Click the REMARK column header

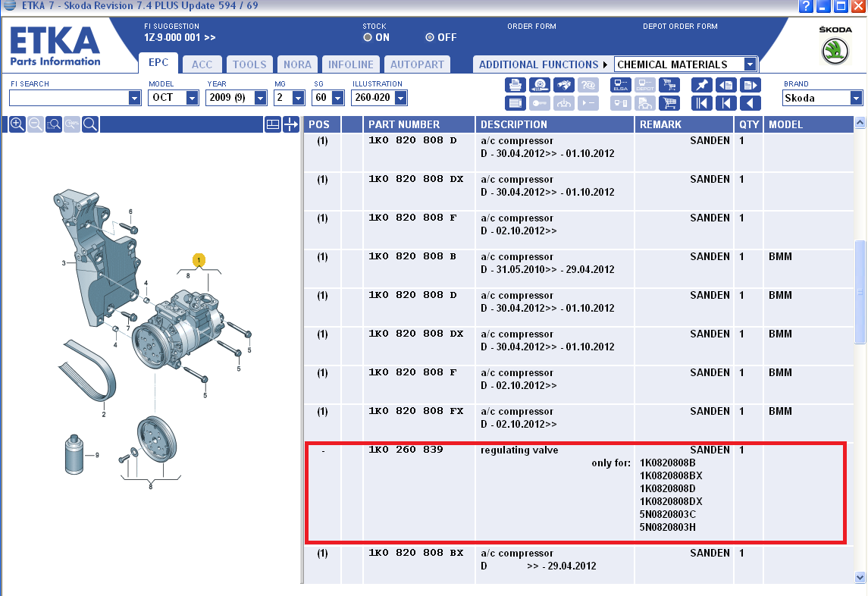684,124
